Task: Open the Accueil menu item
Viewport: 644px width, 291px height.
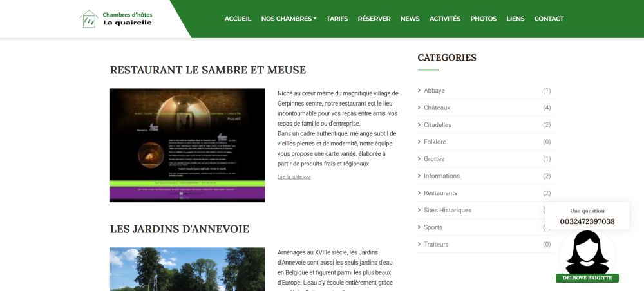Action: pyautogui.click(x=238, y=19)
